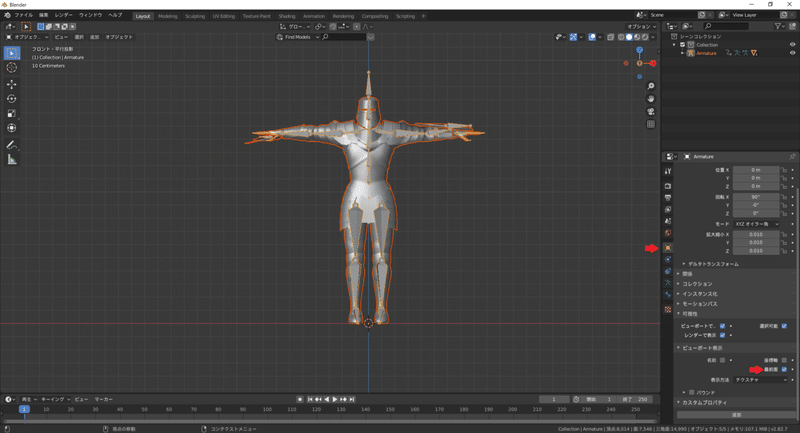Screen dimensions: 800x433
Task: Toggle the Selectable (選択可能) checkbox
Action: [x=784, y=326]
